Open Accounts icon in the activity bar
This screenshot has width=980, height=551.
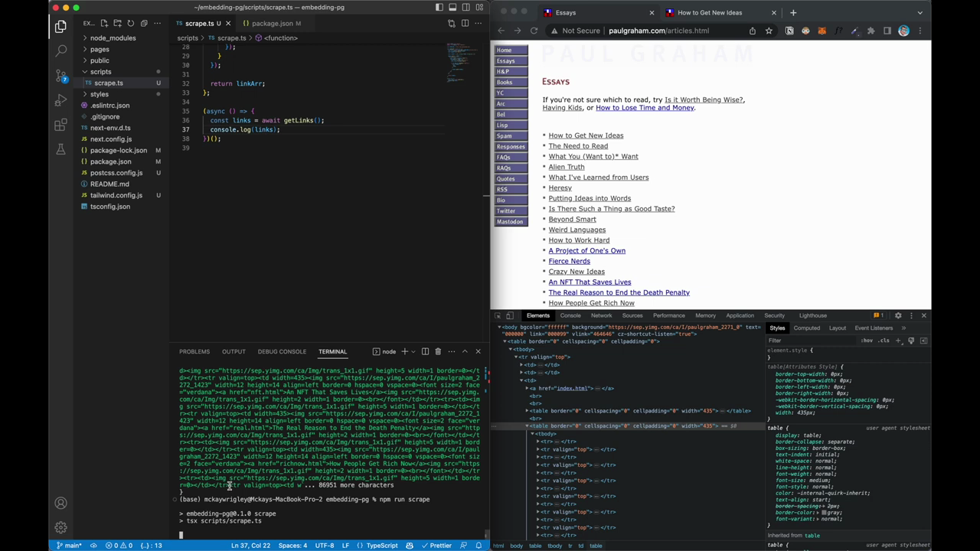coord(60,503)
